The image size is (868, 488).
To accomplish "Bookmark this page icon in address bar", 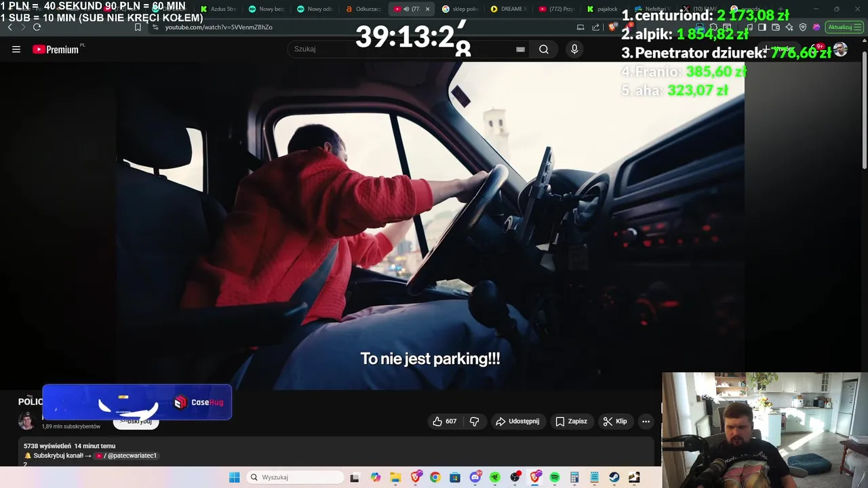I will [x=138, y=27].
